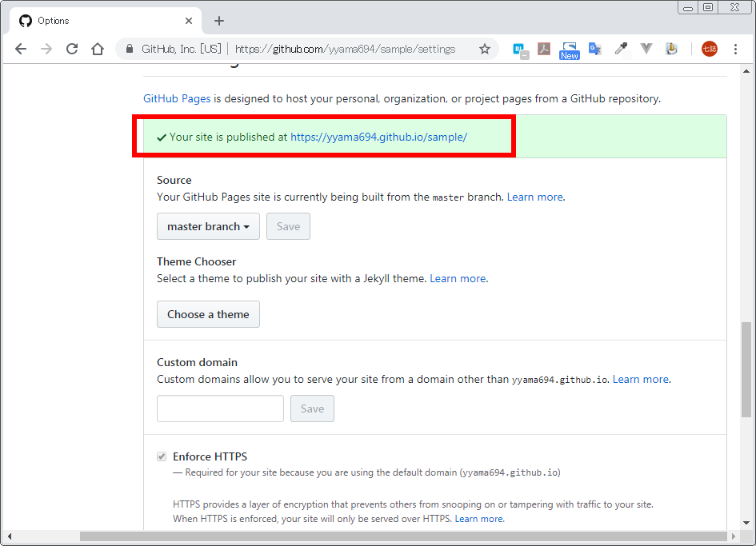
Task: Click the vertical scrollbar thumb
Action: pos(746,369)
